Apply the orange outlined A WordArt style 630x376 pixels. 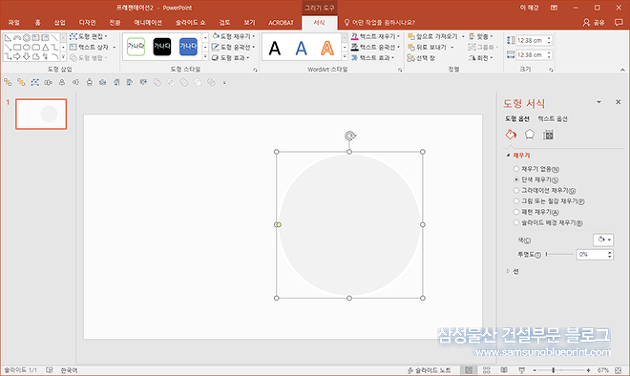(x=327, y=49)
